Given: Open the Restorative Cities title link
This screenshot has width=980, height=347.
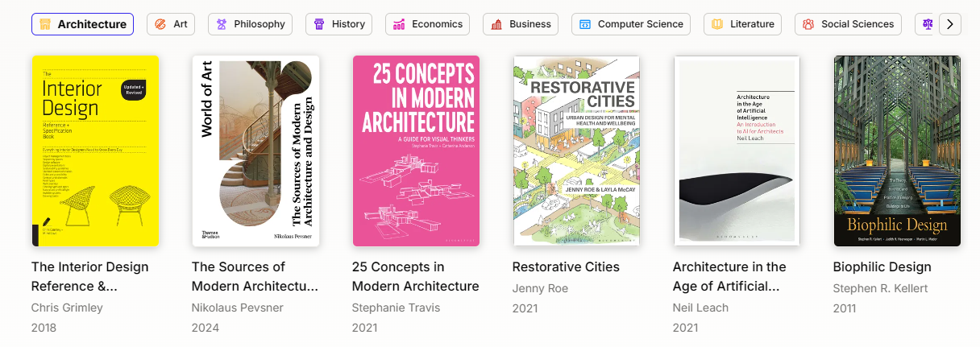Looking at the screenshot, I should coord(566,266).
